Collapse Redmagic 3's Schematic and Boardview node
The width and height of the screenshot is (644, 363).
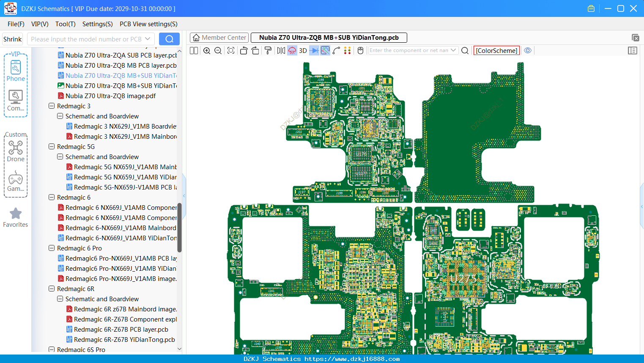(x=60, y=116)
